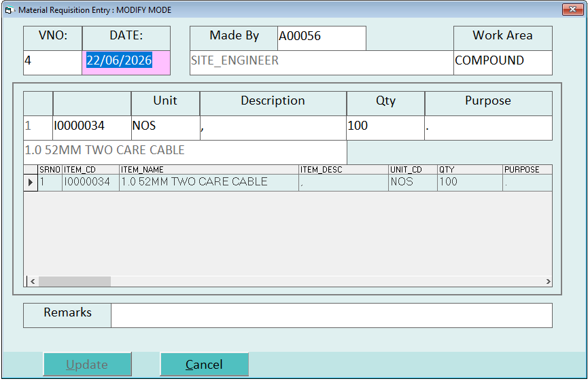Click grid cell I0000034 under ITEM_CD

coord(90,183)
